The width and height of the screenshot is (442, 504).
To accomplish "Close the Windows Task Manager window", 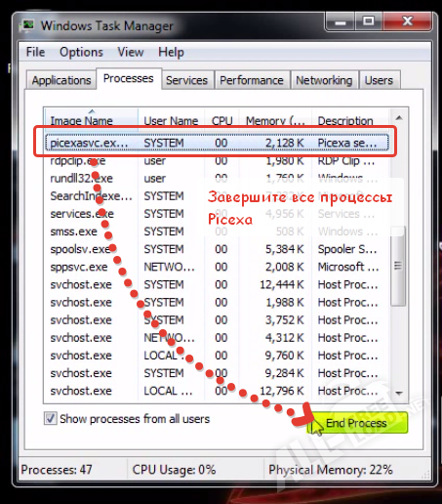I will click(x=408, y=22).
